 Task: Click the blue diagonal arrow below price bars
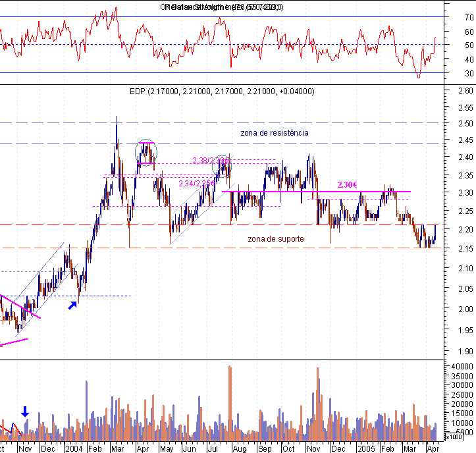pos(72,306)
